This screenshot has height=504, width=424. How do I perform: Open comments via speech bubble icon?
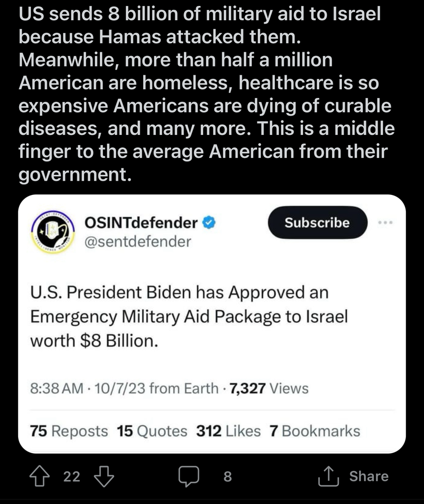[189, 476]
